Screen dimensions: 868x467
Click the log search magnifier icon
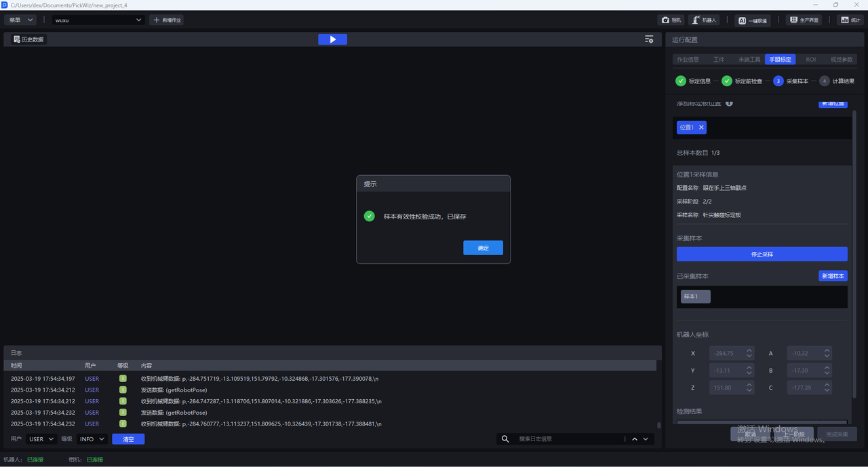click(x=505, y=439)
